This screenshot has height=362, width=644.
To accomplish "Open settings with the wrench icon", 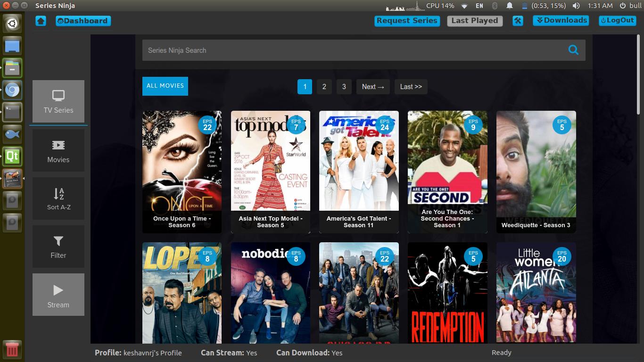I will [x=518, y=21].
